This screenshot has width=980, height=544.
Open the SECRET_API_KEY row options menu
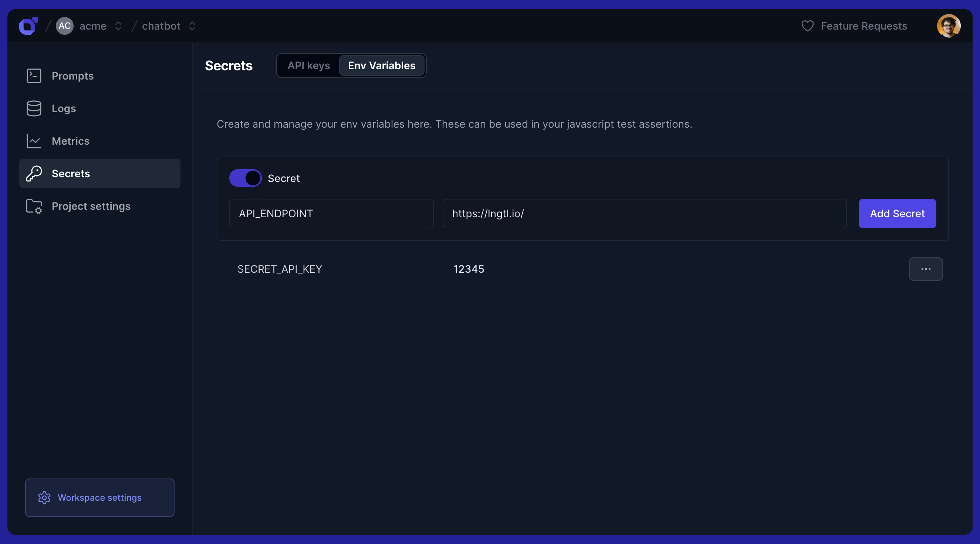click(x=926, y=269)
